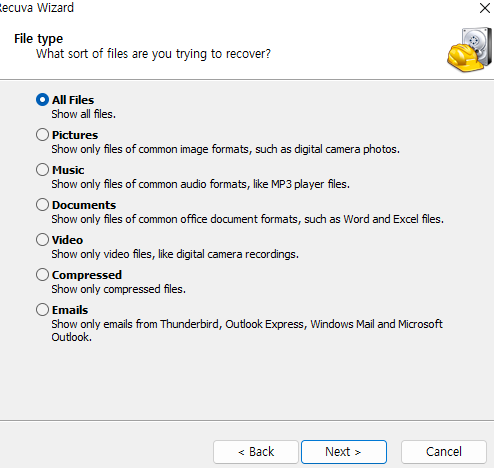Screen dimensions: 494x468
Task: Choose the Pictures radio button circle
Action: point(42,135)
